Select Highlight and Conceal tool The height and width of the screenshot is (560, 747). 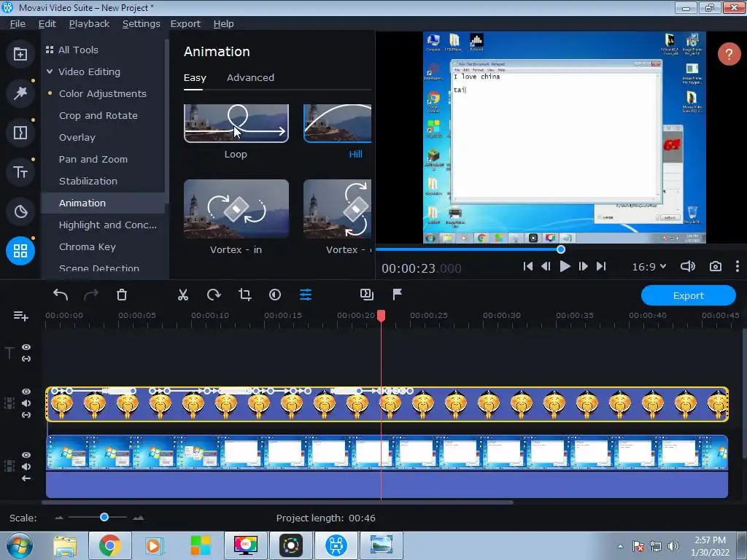[108, 225]
